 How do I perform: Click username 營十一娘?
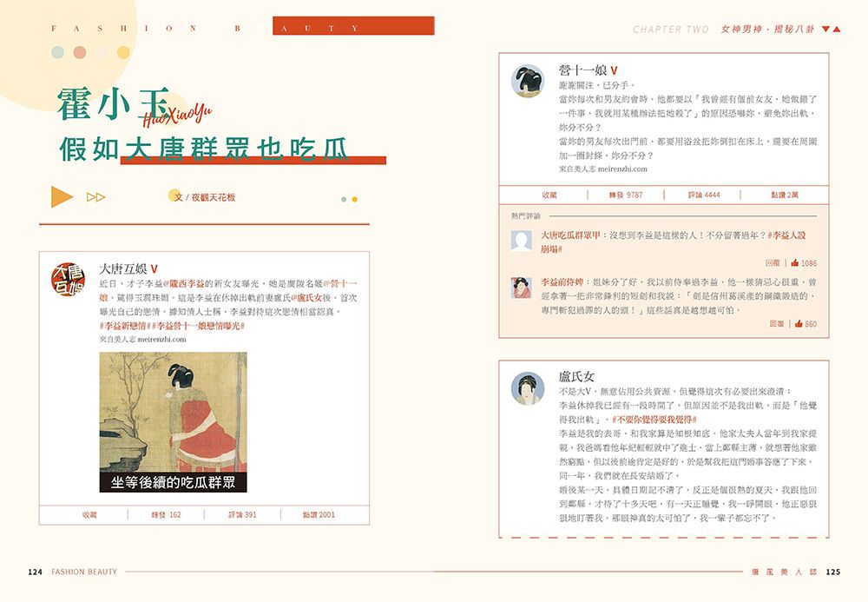pos(582,70)
